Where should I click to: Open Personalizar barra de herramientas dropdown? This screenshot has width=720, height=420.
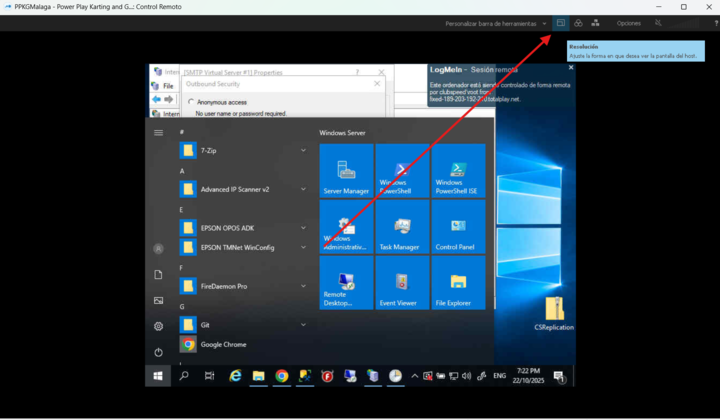[x=544, y=23]
